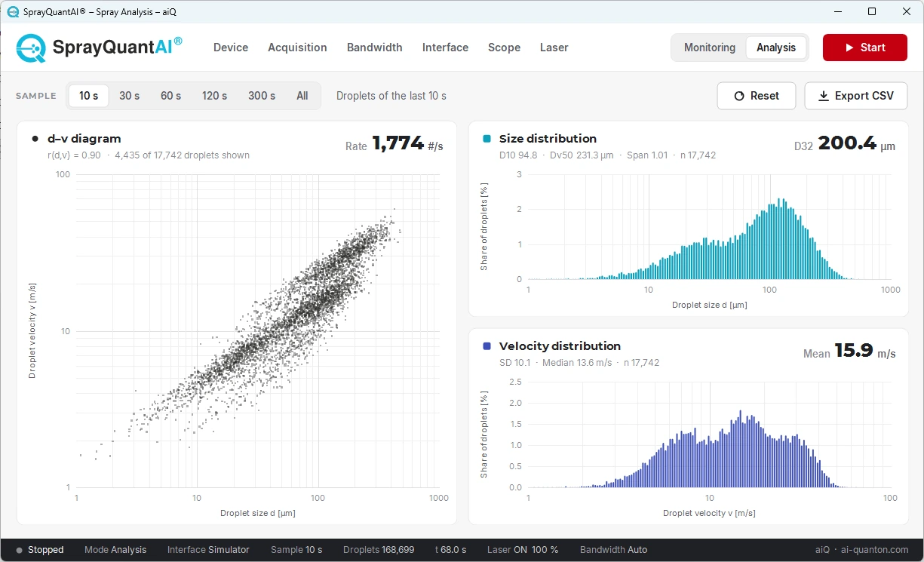This screenshot has width=924, height=562.
Task: Select the 10 s sample window
Action: tap(89, 96)
